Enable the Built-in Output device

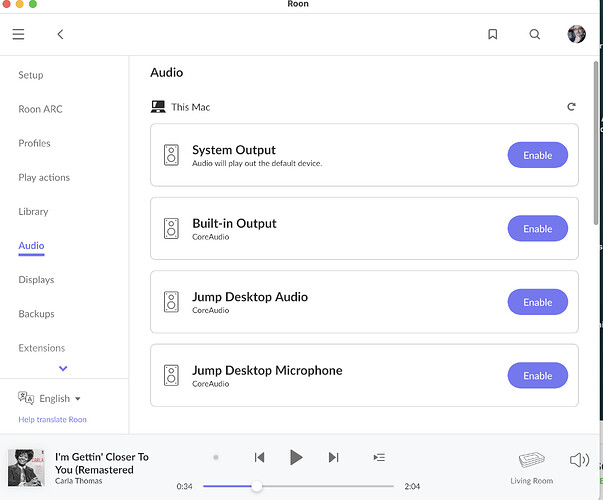pos(538,228)
